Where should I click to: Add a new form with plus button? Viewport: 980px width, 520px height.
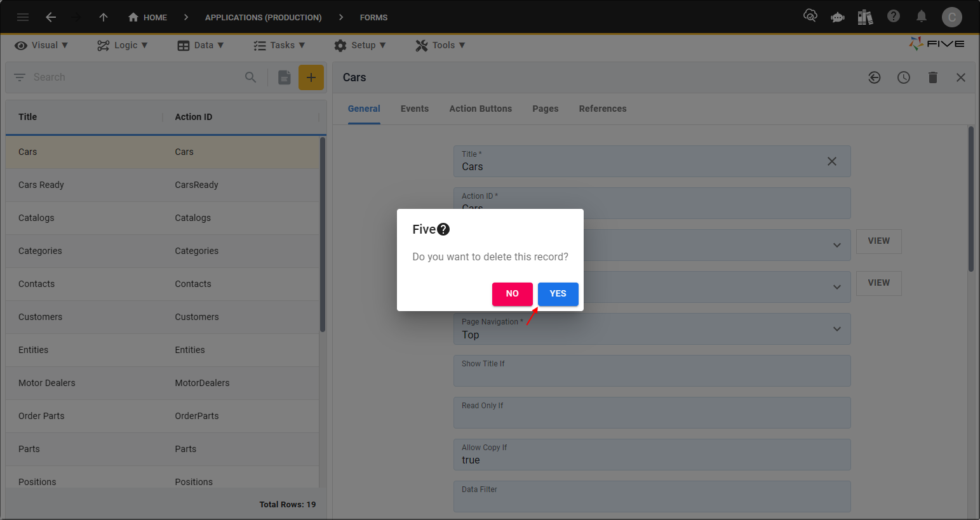point(311,77)
